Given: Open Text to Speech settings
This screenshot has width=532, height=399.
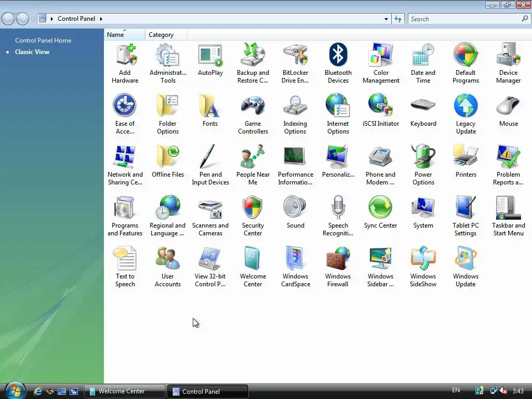Looking at the screenshot, I should click(125, 267).
